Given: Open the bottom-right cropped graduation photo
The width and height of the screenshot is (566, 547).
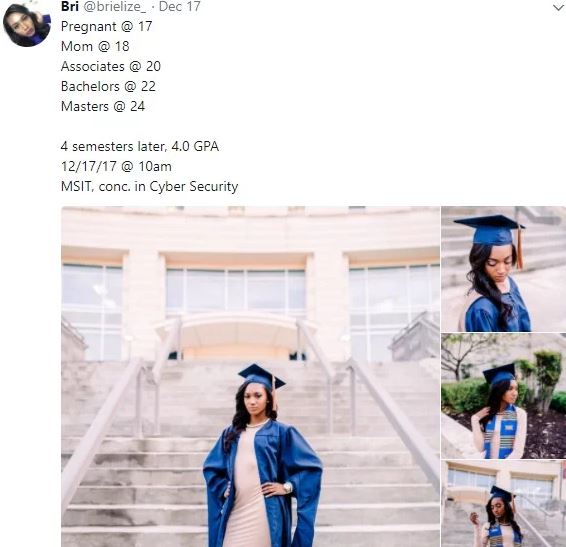Looking at the screenshot, I should (x=503, y=504).
